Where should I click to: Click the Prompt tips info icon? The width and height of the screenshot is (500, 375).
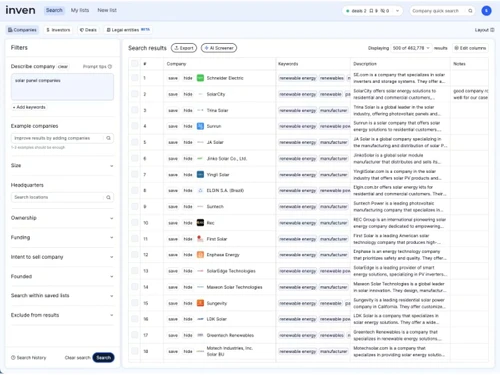coord(110,67)
